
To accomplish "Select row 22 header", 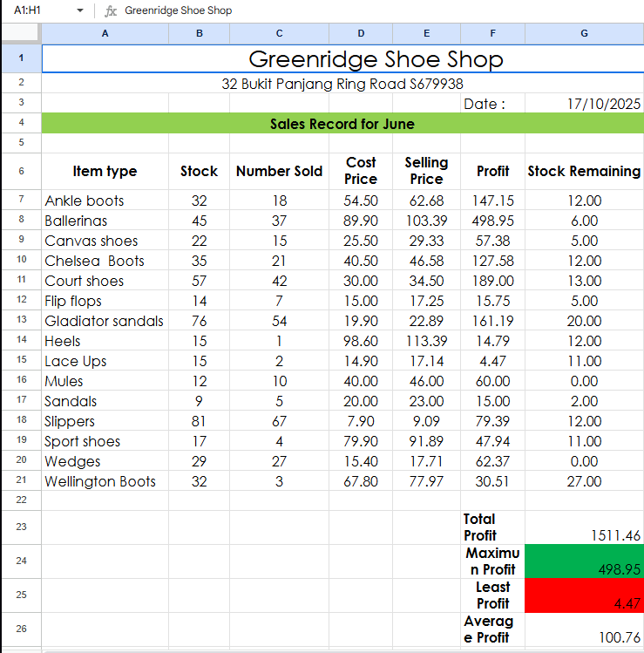I will pyautogui.click(x=21, y=500).
